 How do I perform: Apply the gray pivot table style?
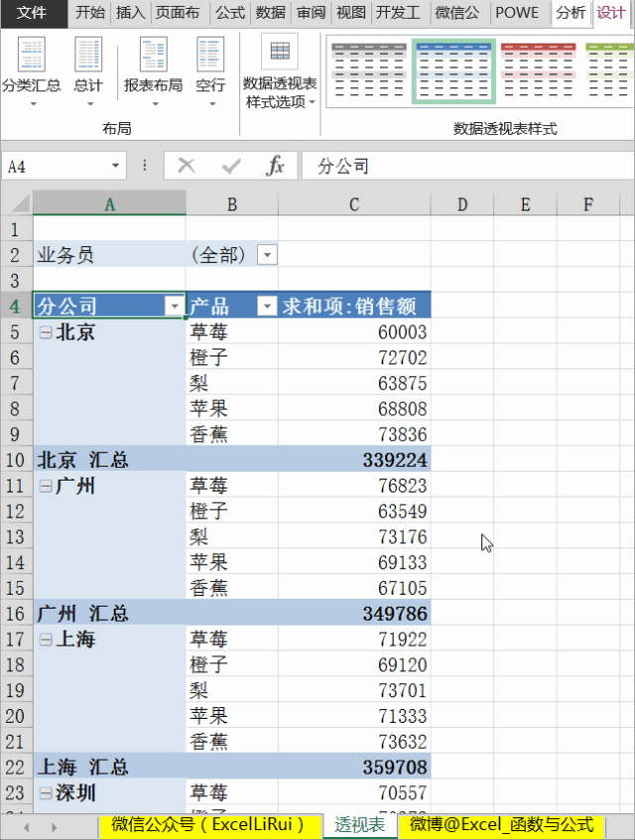pos(369,71)
